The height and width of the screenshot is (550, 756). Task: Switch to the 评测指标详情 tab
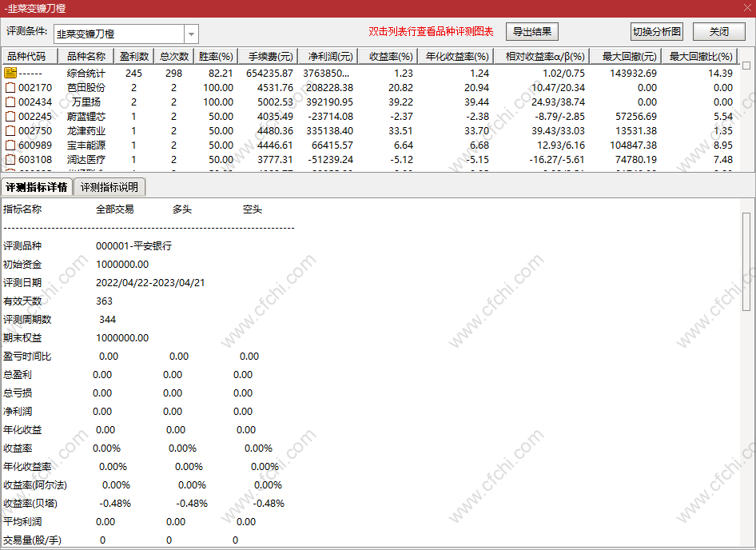tap(37, 187)
